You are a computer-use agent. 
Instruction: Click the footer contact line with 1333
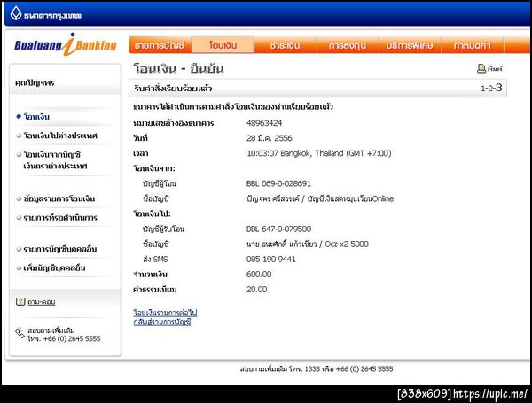pos(317,368)
